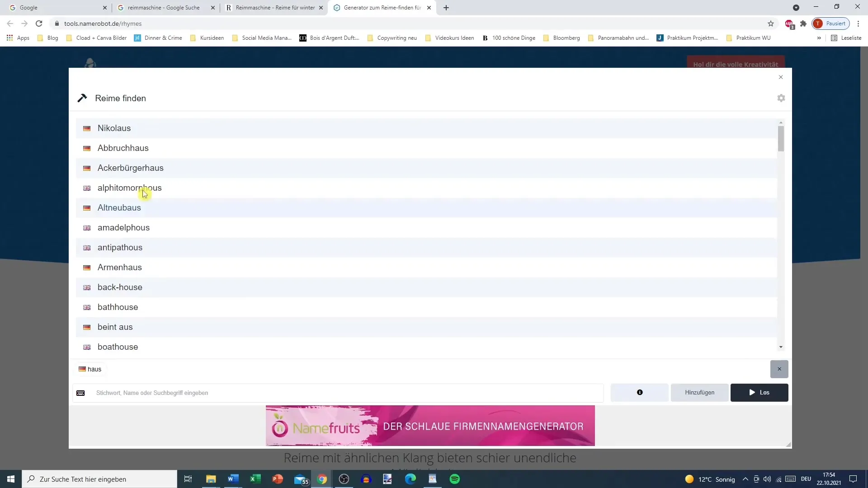Image resolution: width=868 pixels, height=488 pixels.
Task: Expand hidden bookmarks chevron
Action: click(x=819, y=38)
